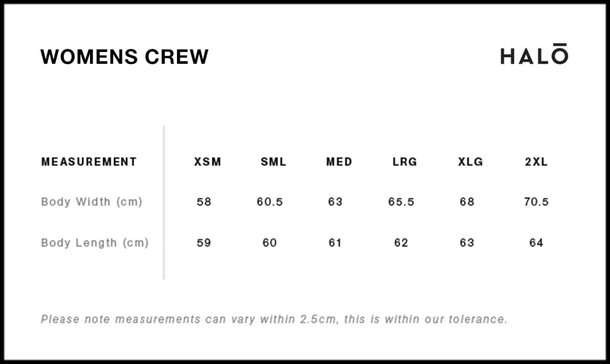Click the LRG body width value 65.5

[401, 202]
